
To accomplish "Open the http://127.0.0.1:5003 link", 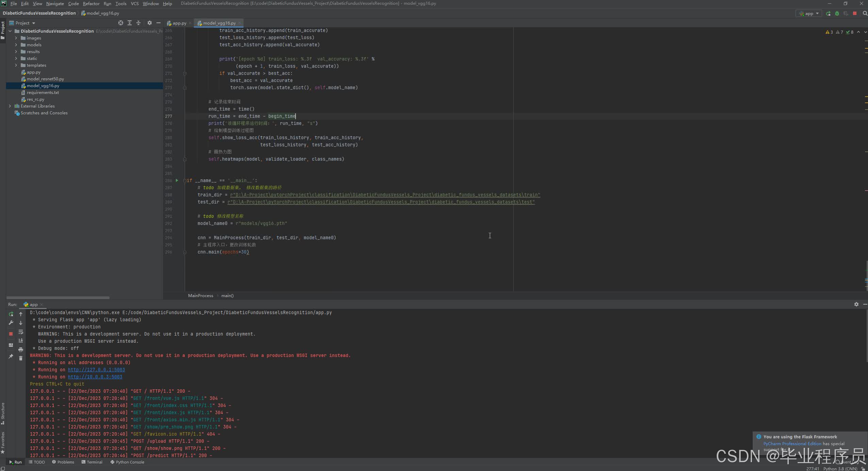I will 96,370.
